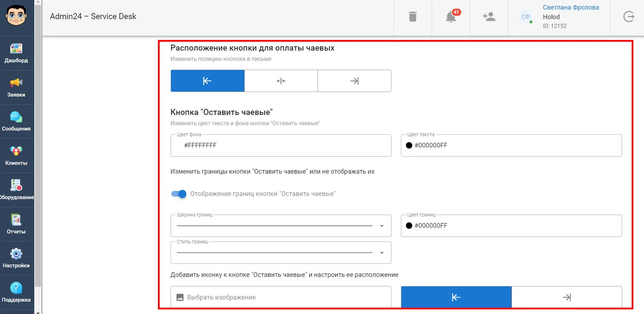Image resolution: width=644 pixels, height=314 pixels.
Task: Open Сообщения in the sidebar
Action: click(x=16, y=121)
